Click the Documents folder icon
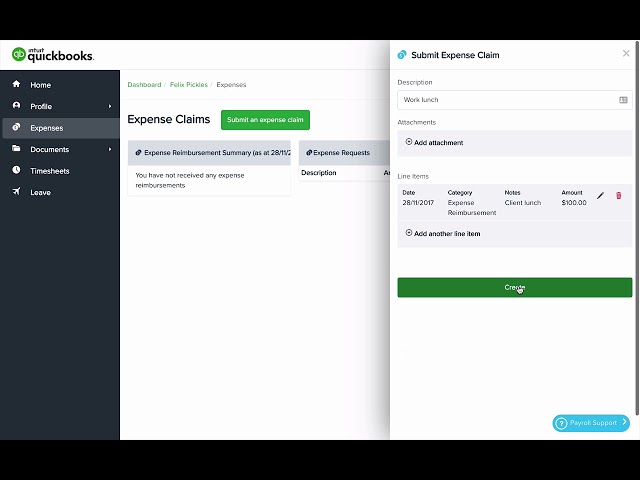Viewport: 640px width, 480px height. [x=16, y=149]
